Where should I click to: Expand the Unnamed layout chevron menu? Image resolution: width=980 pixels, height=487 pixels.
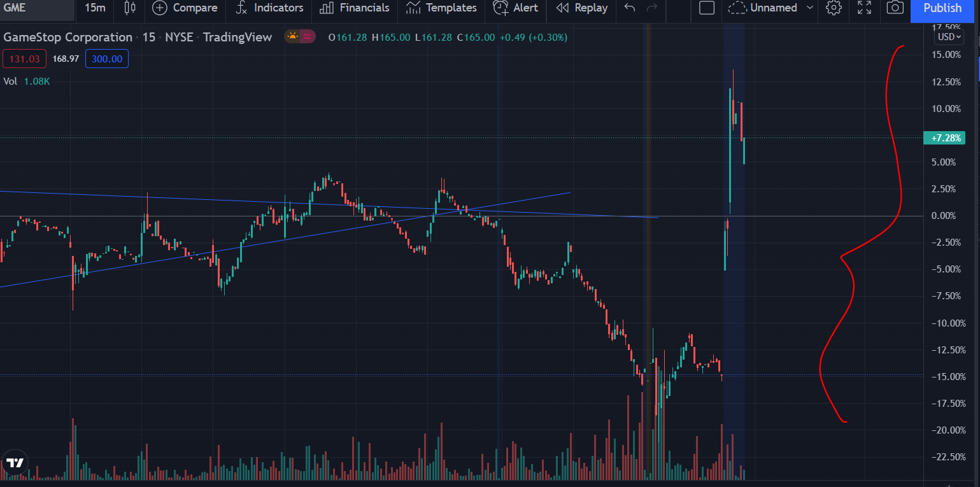tap(809, 8)
